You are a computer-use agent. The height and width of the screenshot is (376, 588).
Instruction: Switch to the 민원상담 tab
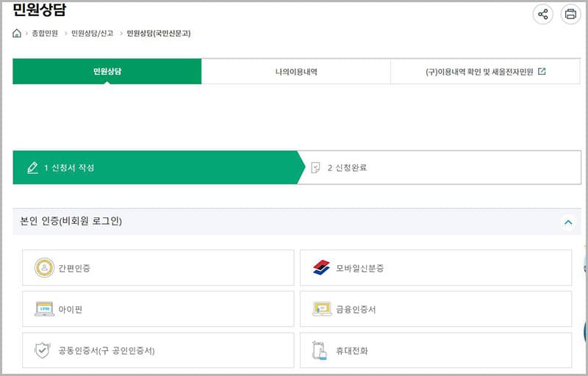point(107,71)
